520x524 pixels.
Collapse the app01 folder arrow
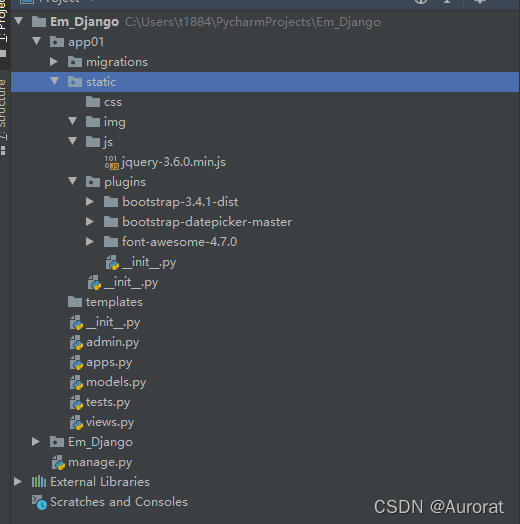click(36, 41)
